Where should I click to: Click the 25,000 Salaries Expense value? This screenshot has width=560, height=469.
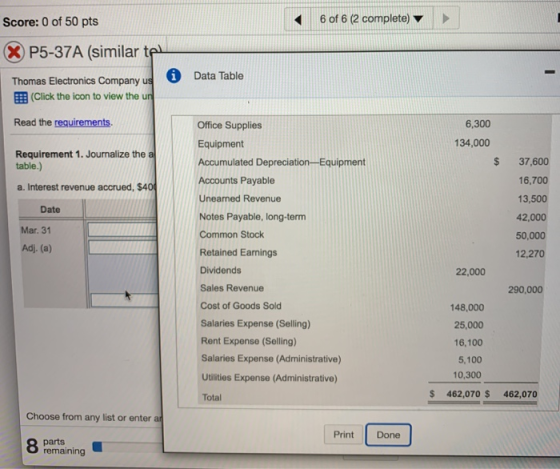point(469,325)
